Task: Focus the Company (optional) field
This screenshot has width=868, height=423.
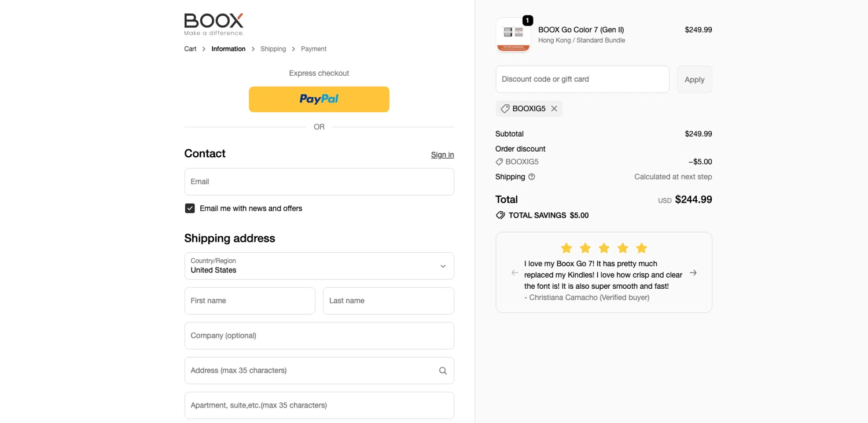Action: tap(319, 336)
